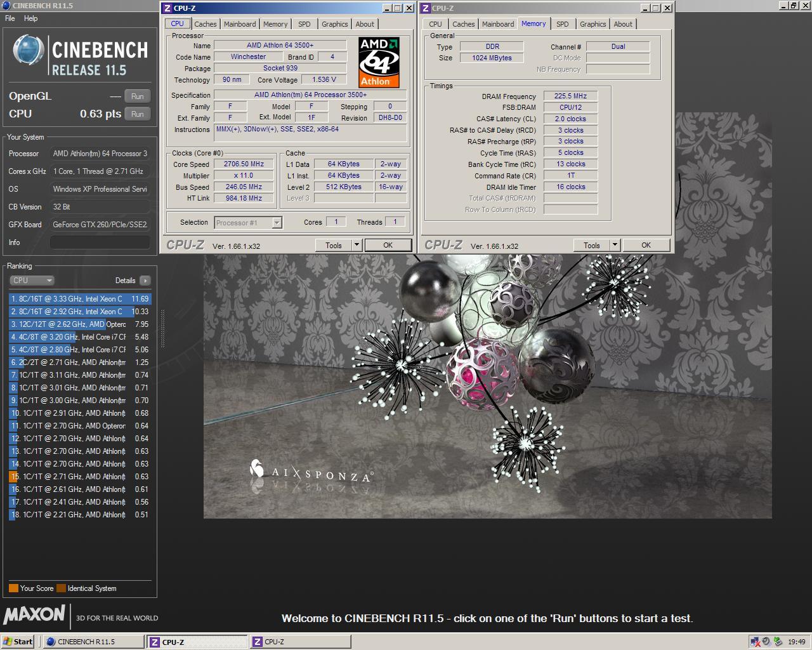Click the Core Voltage value 1.536 V

point(324,79)
